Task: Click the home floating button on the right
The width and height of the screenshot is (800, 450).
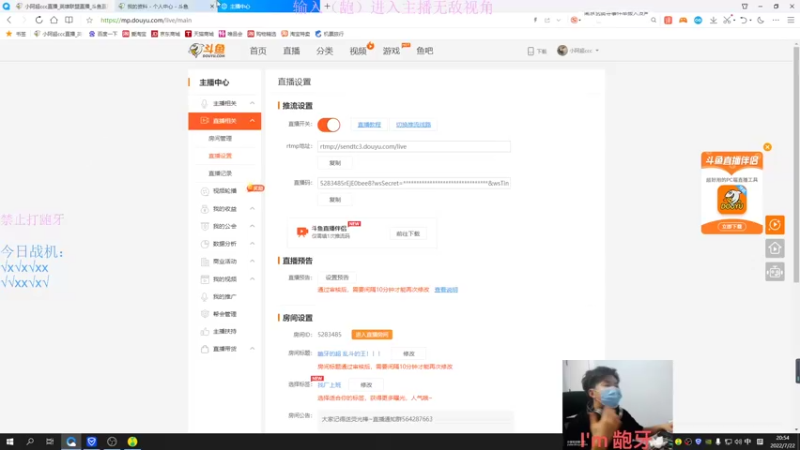Action: pyautogui.click(x=774, y=248)
